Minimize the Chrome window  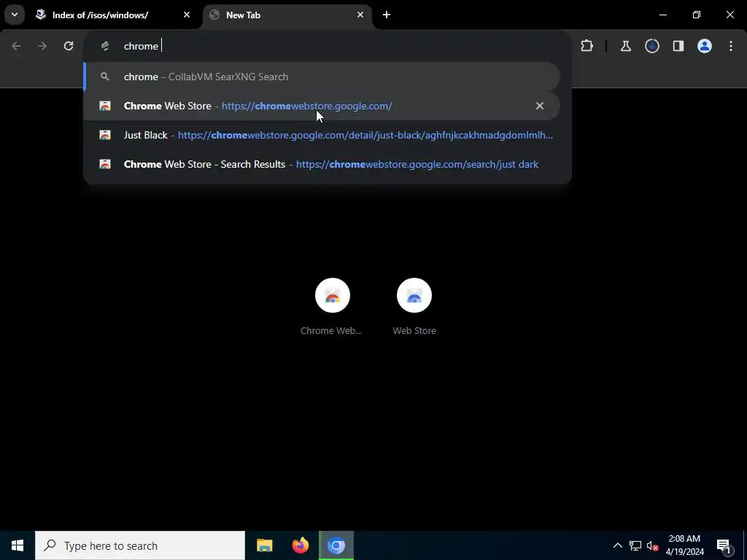662,15
